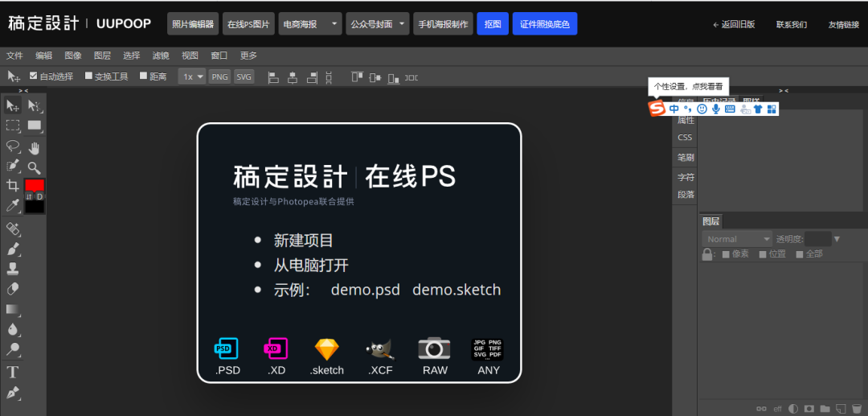The height and width of the screenshot is (416, 868).
Task: Click the link layers chain icon
Action: pyautogui.click(x=762, y=409)
